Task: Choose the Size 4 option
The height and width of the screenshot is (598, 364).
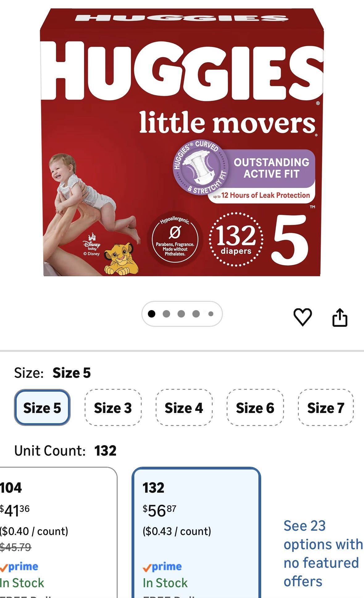Action: pyautogui.click(x=184, y=407)
